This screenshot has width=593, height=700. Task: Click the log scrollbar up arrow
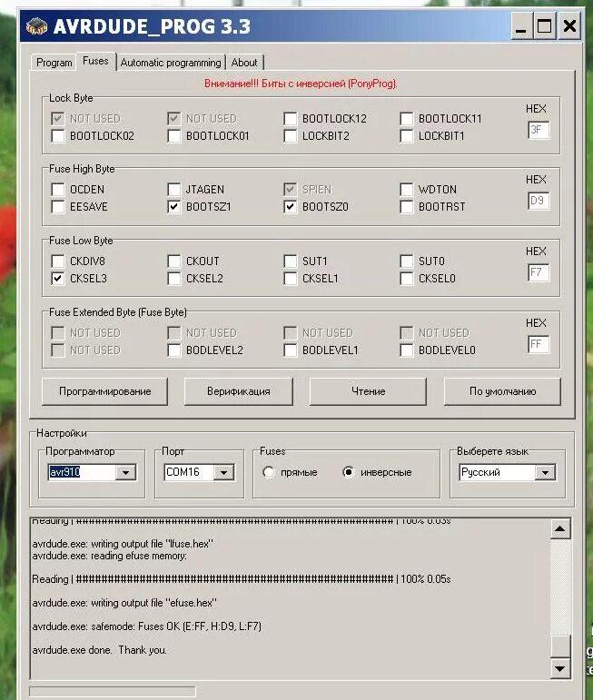(x=560, y=529)
